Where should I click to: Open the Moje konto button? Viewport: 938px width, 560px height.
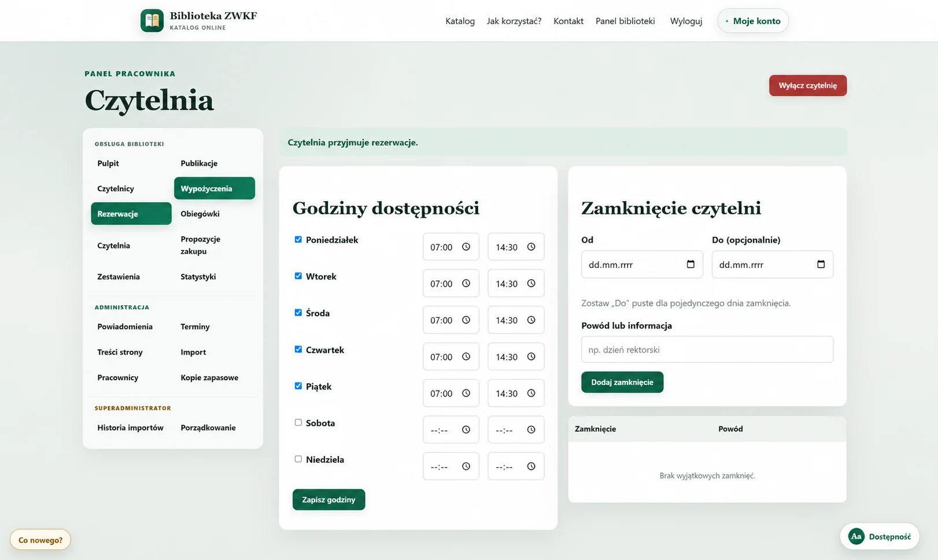[x=753, y=21]
